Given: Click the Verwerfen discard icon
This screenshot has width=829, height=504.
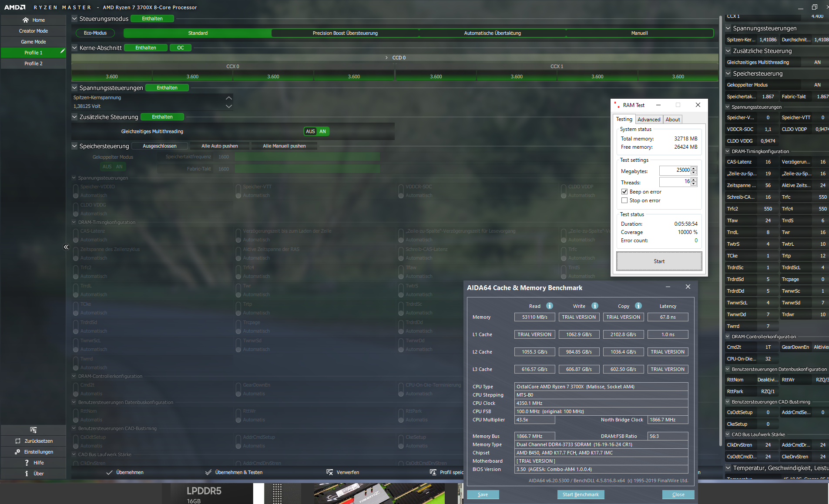Looking at the screenshot, I should (329, 472).
